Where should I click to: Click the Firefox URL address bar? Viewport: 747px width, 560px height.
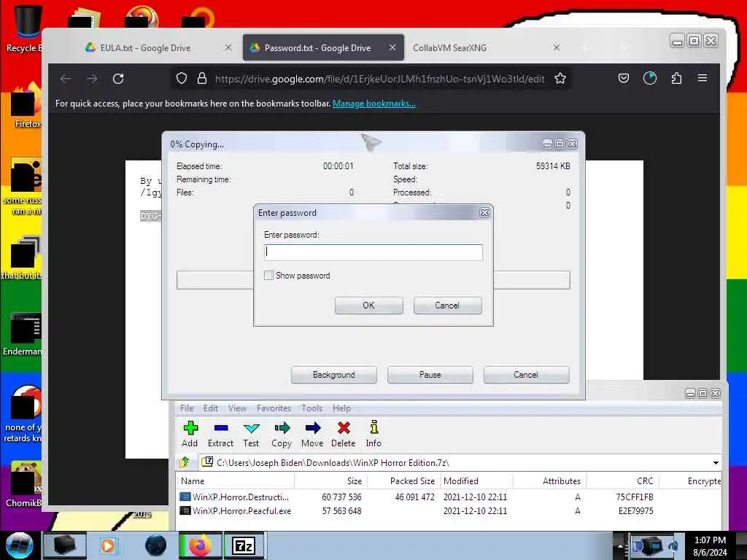[x=379, y=79]
